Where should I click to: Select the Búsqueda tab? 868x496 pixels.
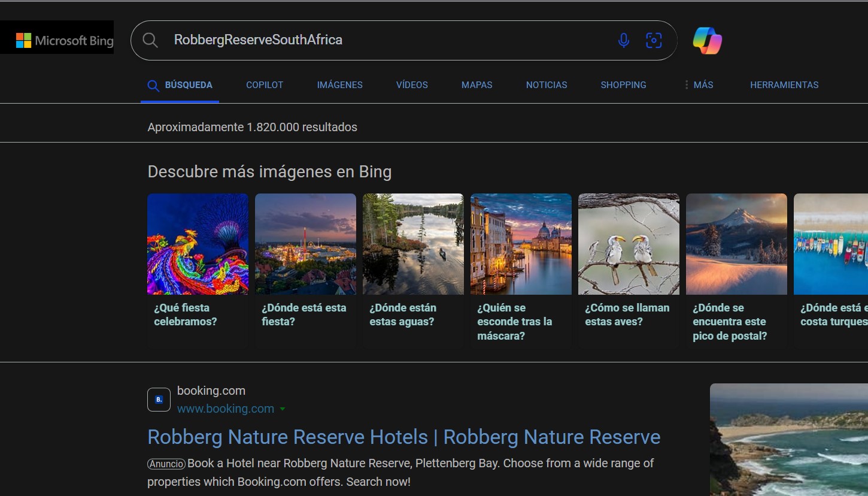[x=180, y=85]
